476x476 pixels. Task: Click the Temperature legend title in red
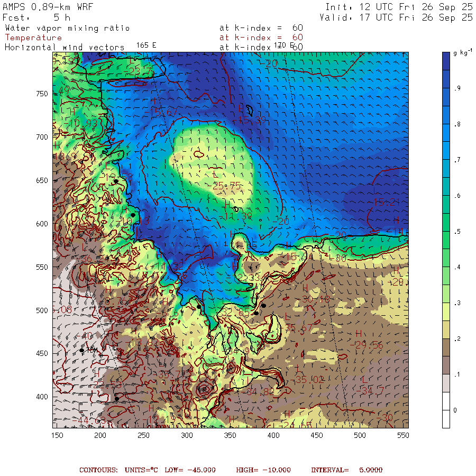click(x=33, y=38)
